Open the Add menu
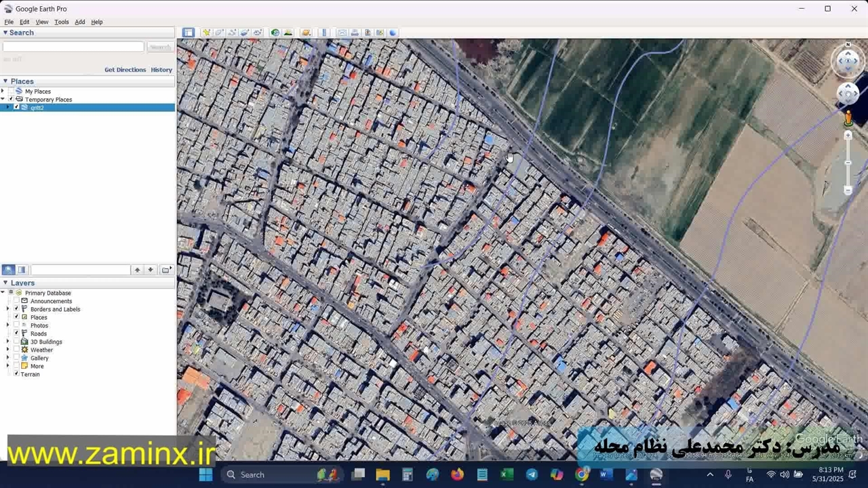Screen dimensions: 868x488 pyautogui.click(x=79, y=22)
